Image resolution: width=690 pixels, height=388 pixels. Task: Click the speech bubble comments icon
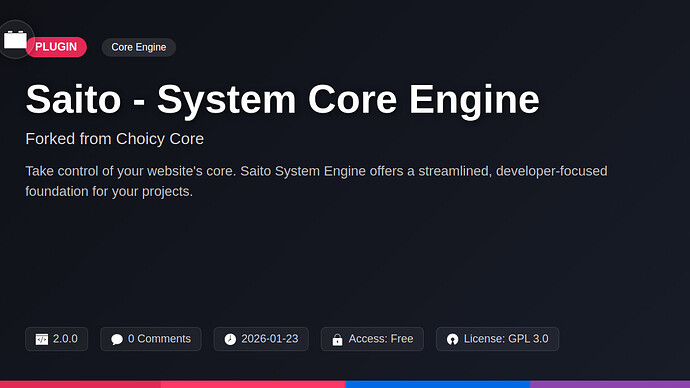[x=117, y=339]
